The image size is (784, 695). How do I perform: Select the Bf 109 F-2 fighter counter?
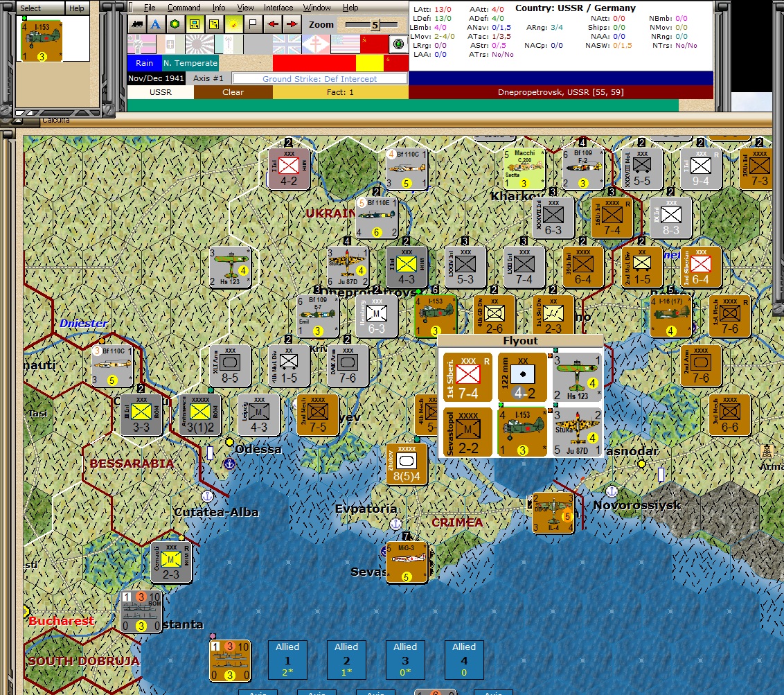click(582, 168)
